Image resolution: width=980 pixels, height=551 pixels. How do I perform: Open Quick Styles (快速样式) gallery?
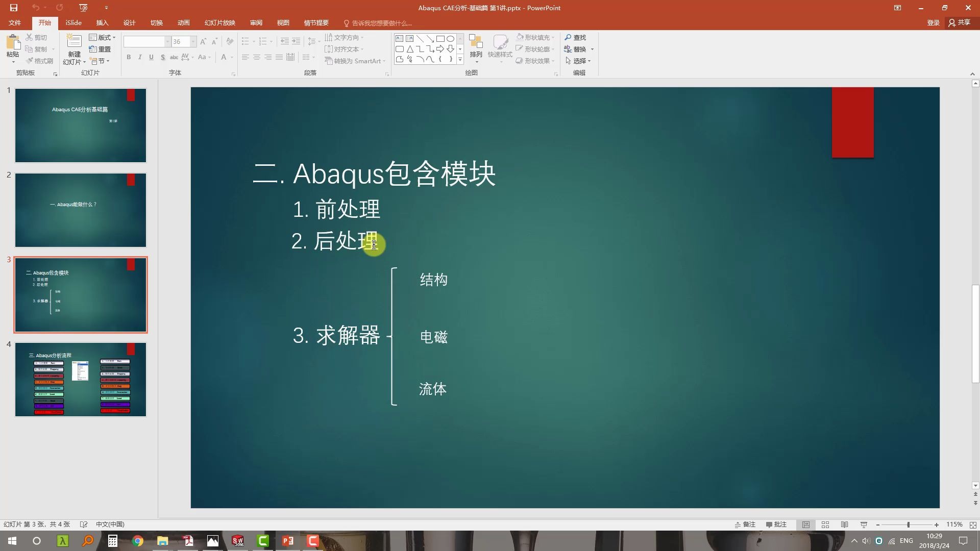tap(500, 48)
